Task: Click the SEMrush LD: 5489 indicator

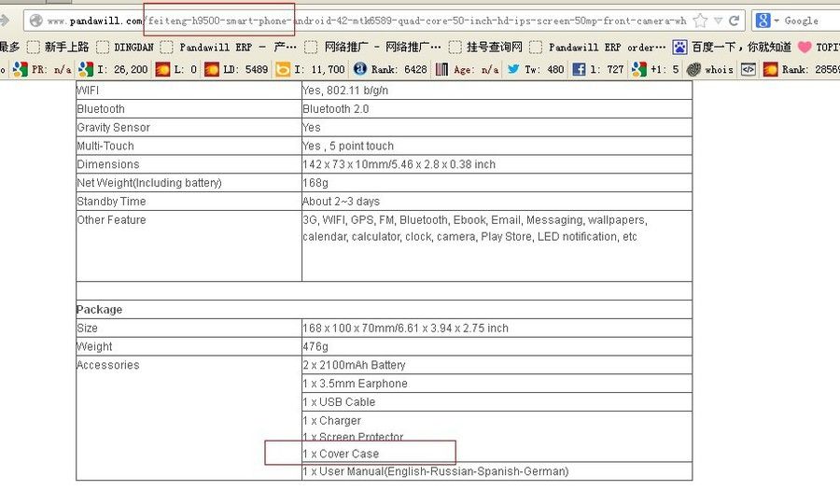Action: (236, 69)
